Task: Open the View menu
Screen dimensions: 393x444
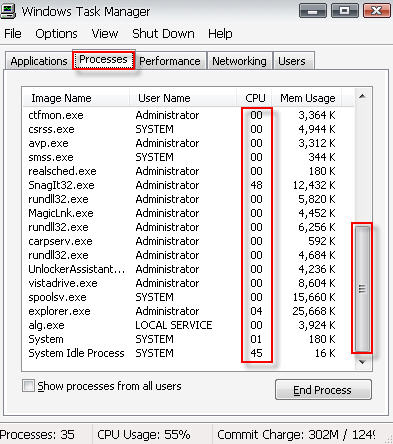Action: click(105, 34)
